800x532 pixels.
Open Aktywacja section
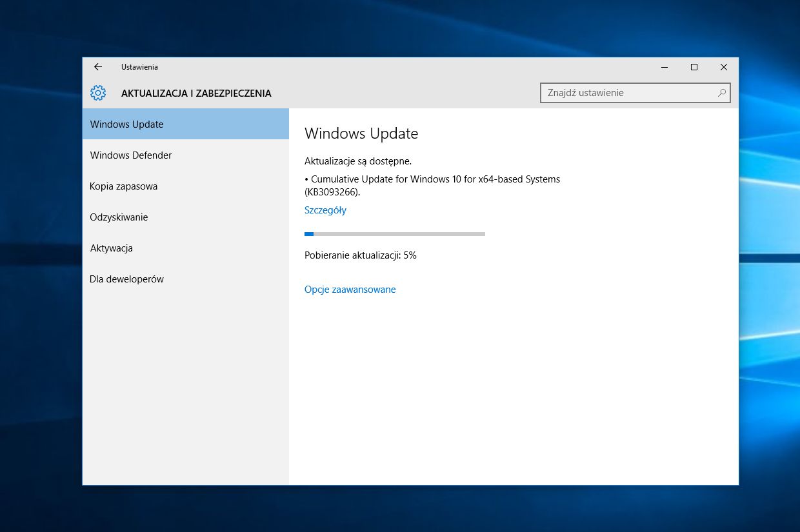click(x=186, y=248)
